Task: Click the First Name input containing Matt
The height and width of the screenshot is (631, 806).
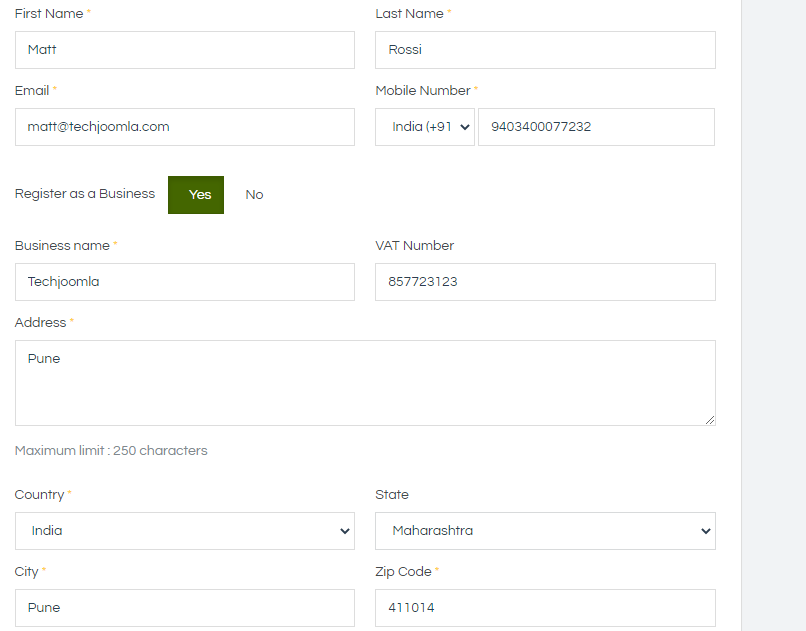Action: coord(185,50)
